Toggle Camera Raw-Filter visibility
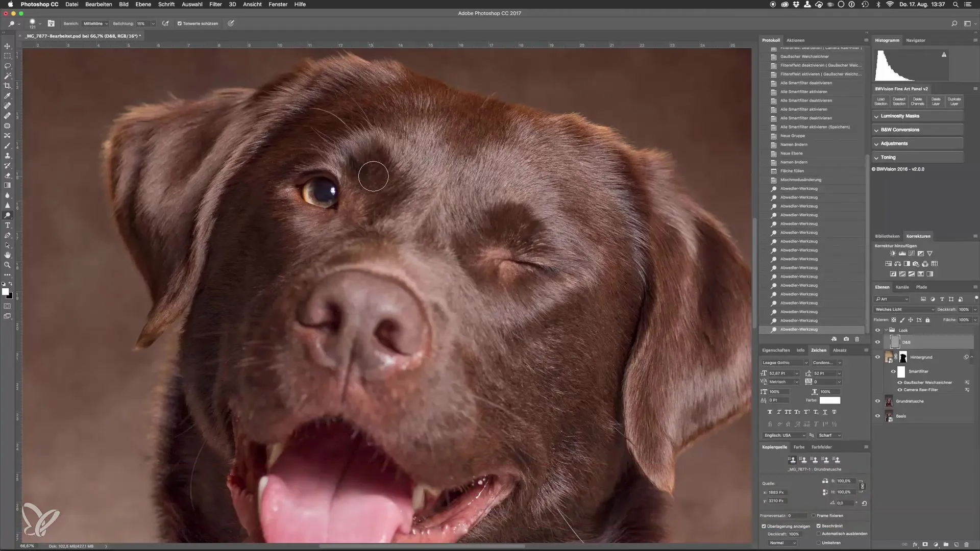The width and height of the screenshot is (980, 551). click(x=899, y=390)
